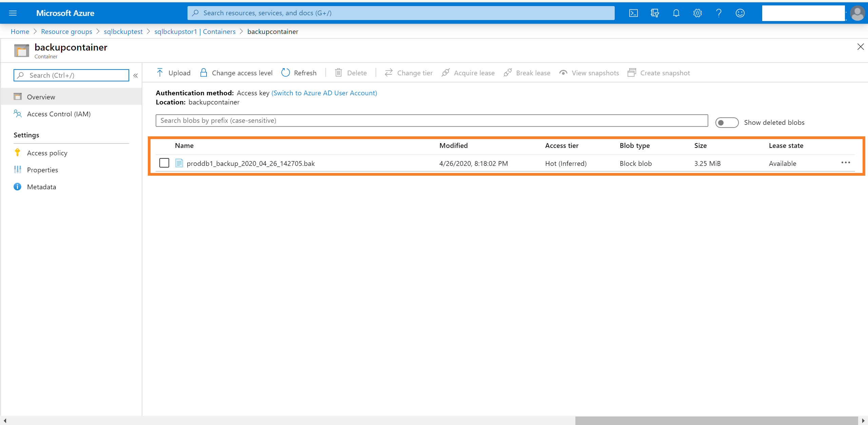
Task: Toggle Show deleted blobs switch
Action: pos(727,122)
